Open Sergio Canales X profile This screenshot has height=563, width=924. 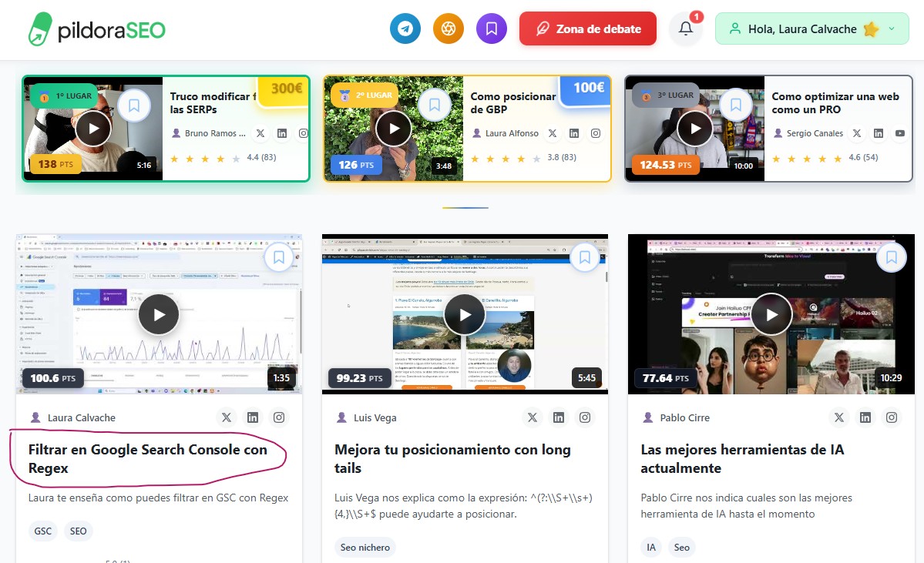point(857,133)
